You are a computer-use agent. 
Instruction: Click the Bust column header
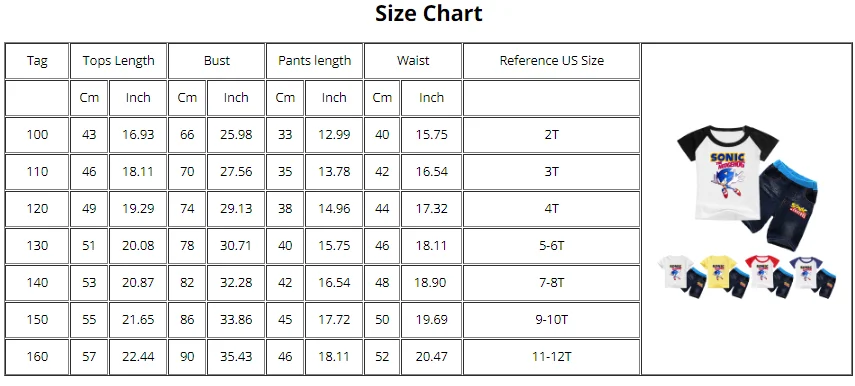[216, 61]
